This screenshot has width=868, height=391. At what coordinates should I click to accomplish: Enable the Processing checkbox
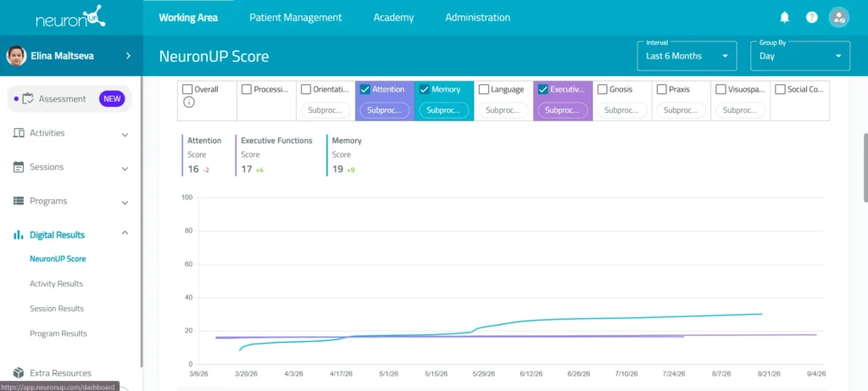click(x=247, y=89)
